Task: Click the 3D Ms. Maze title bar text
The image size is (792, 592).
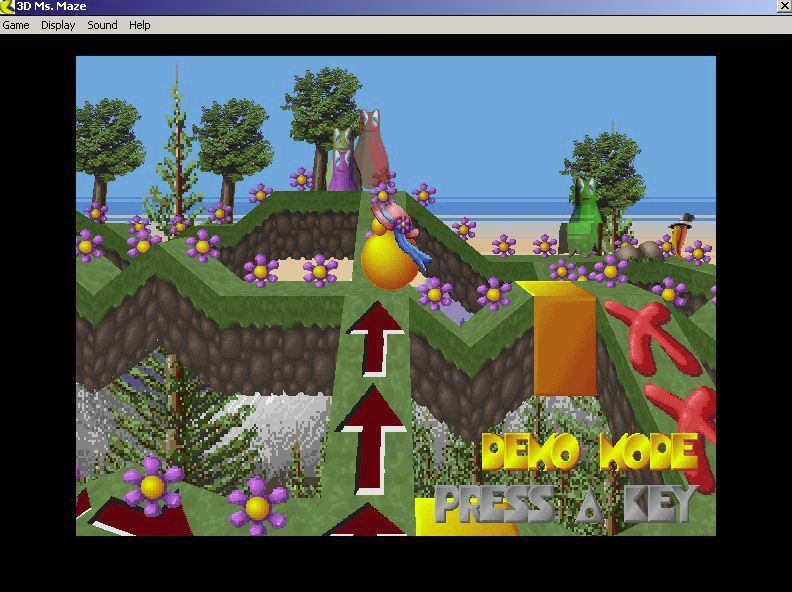Action: tap(51, 6)
